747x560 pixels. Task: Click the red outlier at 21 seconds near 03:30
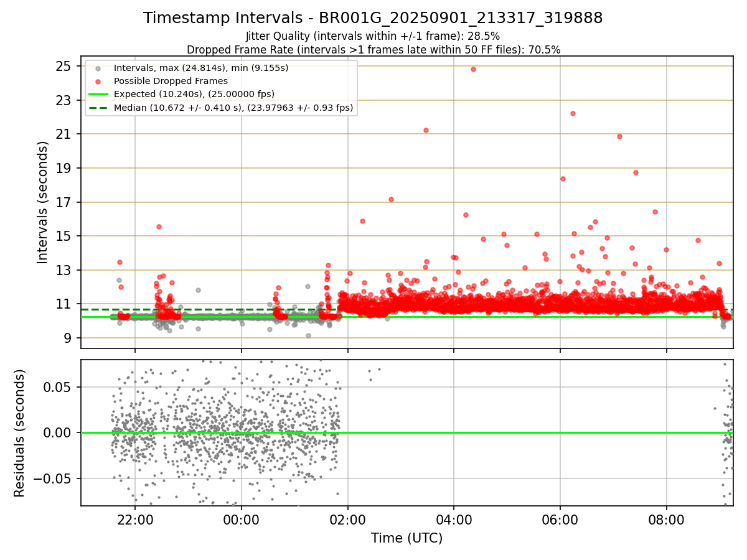pos(426,130)
